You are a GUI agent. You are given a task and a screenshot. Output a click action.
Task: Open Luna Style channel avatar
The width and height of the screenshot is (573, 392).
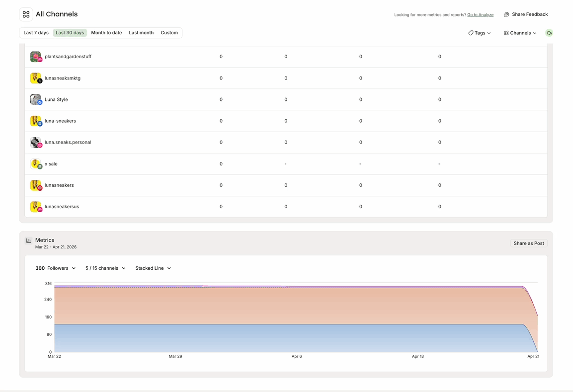(x=36, y=99)
